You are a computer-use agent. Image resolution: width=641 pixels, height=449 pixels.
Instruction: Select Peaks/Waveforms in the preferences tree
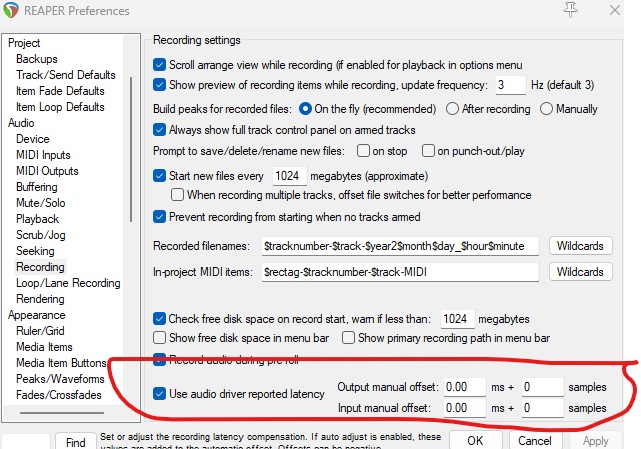click(59, 379)
